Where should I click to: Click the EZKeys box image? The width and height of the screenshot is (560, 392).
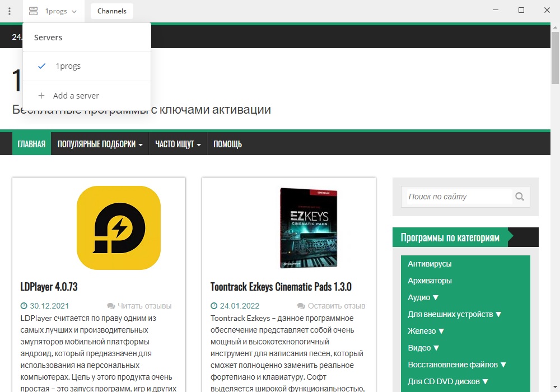pos(309,228)
